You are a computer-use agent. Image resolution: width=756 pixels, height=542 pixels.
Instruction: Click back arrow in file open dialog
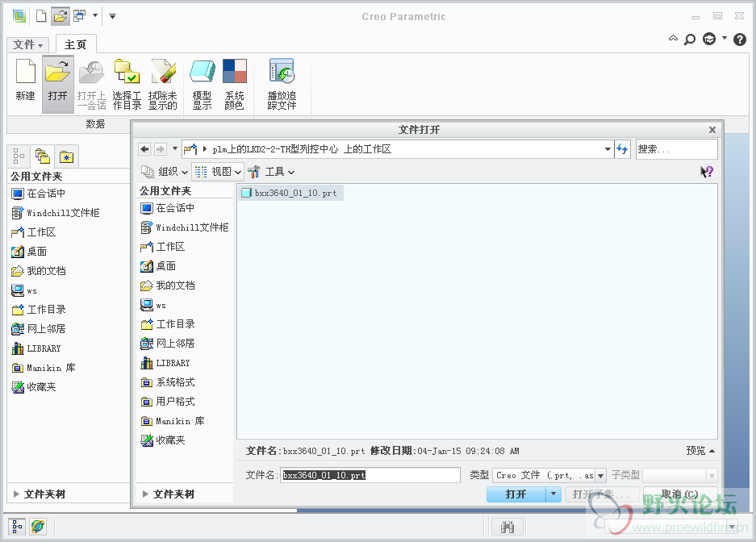[x=144, y=149]
